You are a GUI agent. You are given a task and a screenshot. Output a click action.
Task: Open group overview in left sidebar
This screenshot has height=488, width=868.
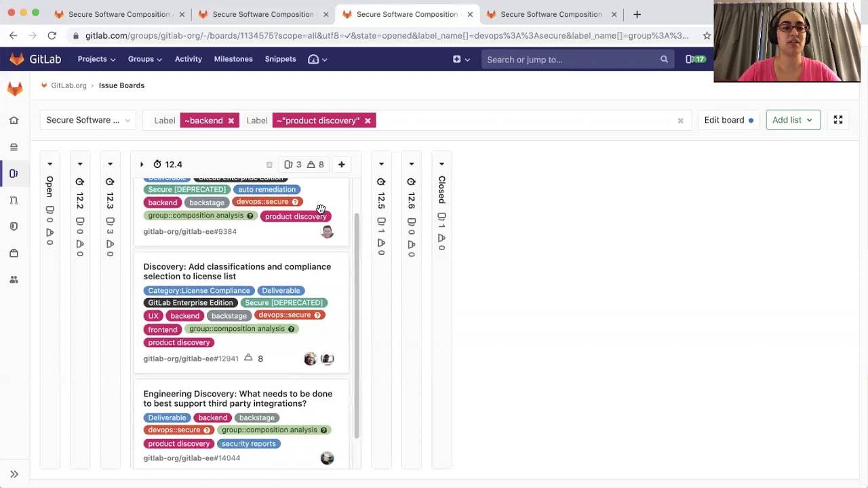pos(14,120)
